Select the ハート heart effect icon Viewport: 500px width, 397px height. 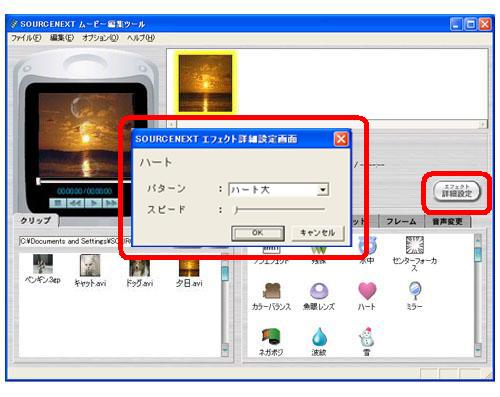tap(367, 291)
